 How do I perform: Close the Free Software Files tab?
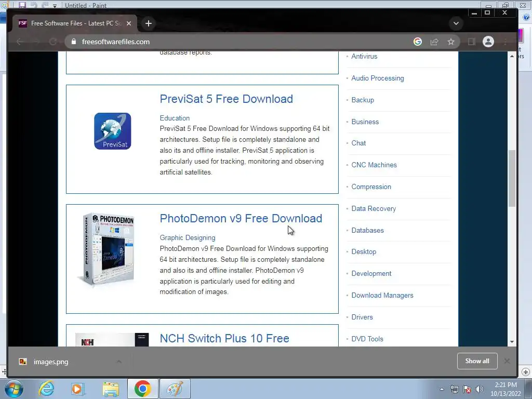(x=129, y=23)
